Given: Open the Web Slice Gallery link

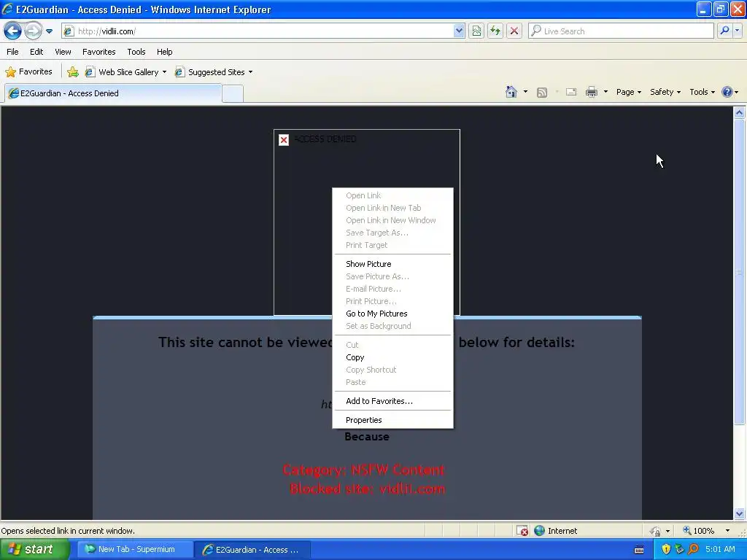Looking at the screenshot, I should point(123,72).
